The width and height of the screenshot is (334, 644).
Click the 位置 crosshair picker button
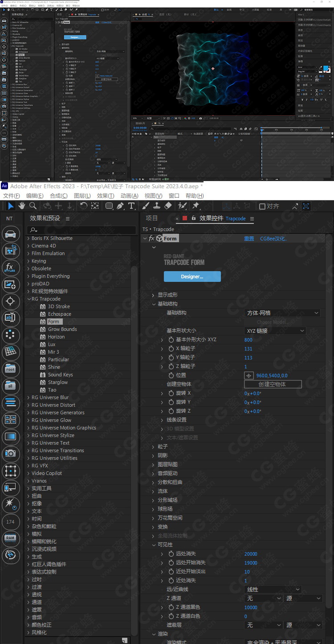[x=249, y=376]
